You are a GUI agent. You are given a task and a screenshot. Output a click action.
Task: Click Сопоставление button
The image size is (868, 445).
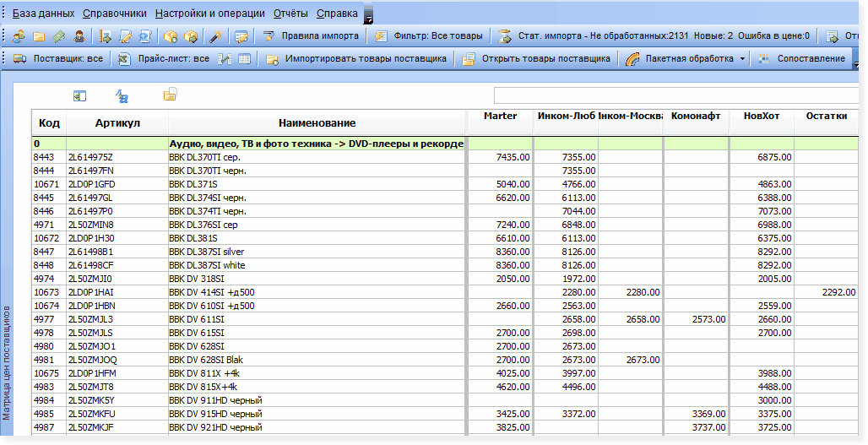(802, 58)
